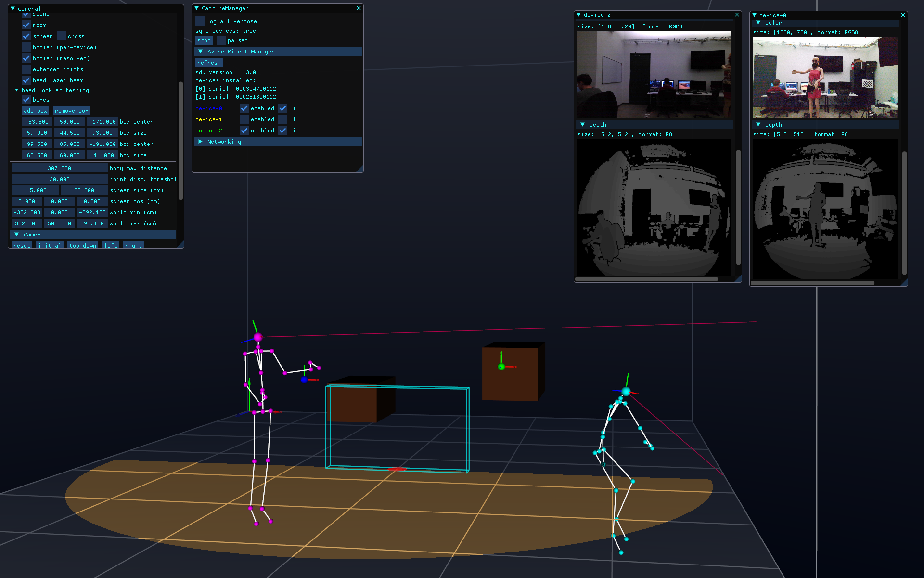Click the cyan skeleton head joint

[x=626, y=391]
